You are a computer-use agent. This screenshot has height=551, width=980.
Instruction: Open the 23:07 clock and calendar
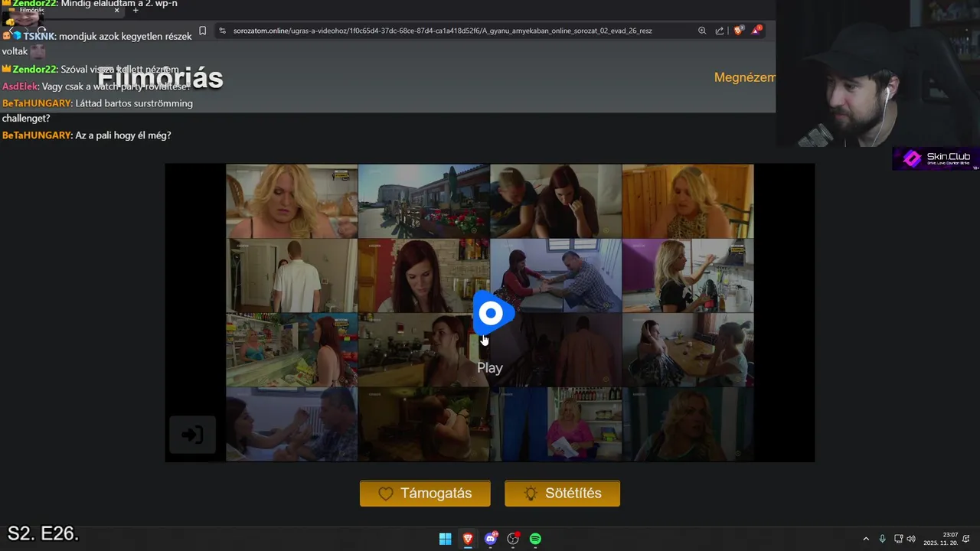[940, 539]
